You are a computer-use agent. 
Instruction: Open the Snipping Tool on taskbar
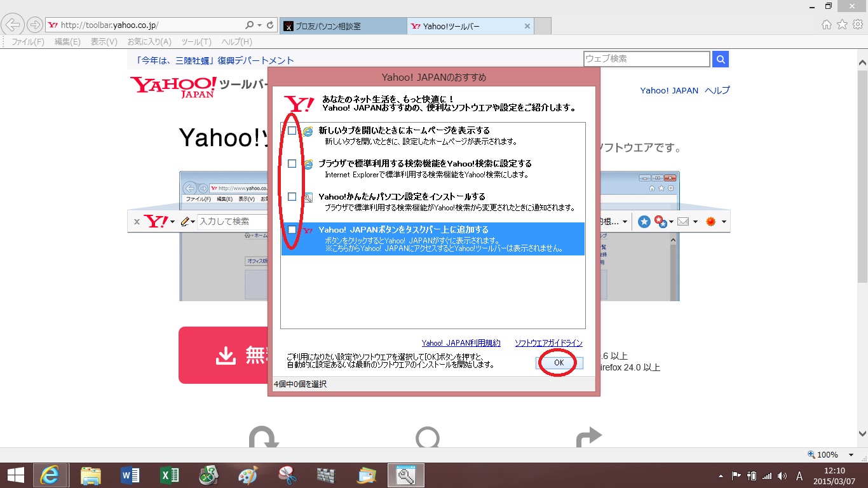tap(287, 475)
